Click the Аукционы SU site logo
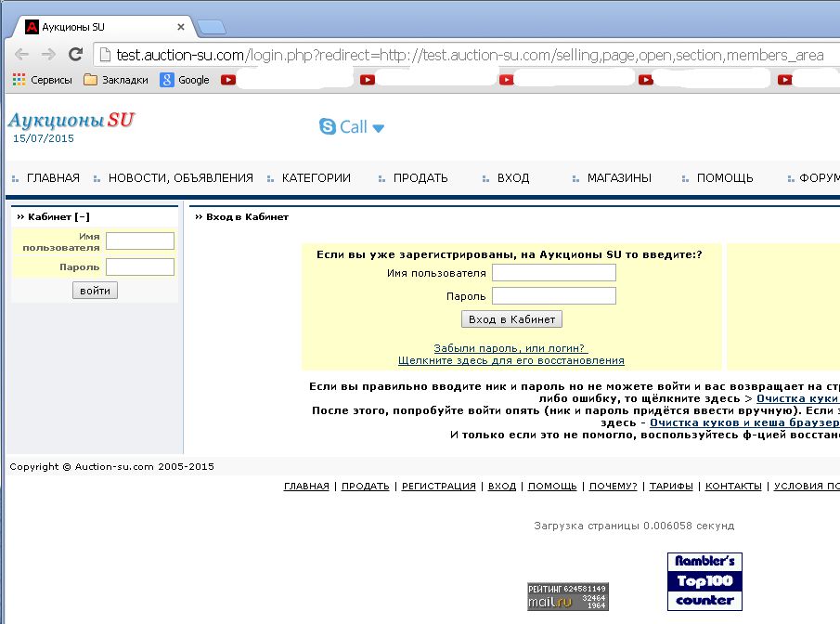Image resolution: width=840 pixels, height=624 pixels. (x=71, y=121)
